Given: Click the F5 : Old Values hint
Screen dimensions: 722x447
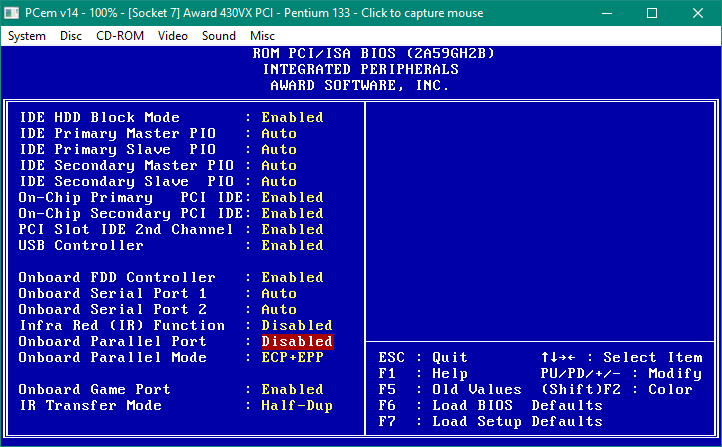Looking at the screenshot, I should (450, 389).
